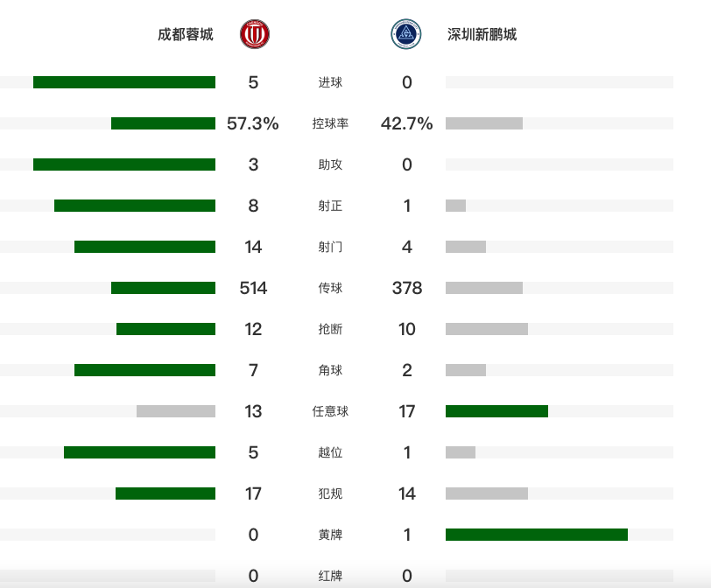Select the 红牌 stat label
Viewport: 711px width, 588px height.
(x=330, y=576)
